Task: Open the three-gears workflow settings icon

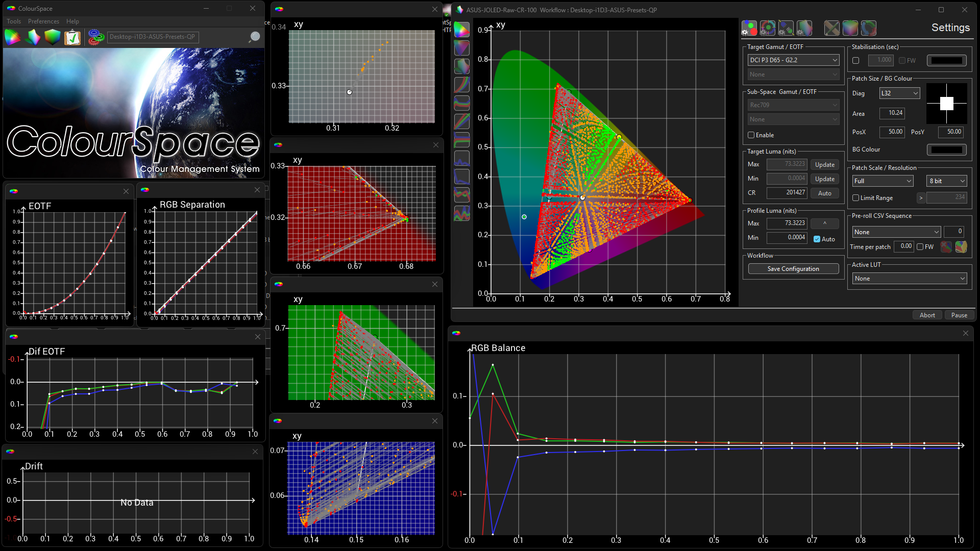Action: 95,37
